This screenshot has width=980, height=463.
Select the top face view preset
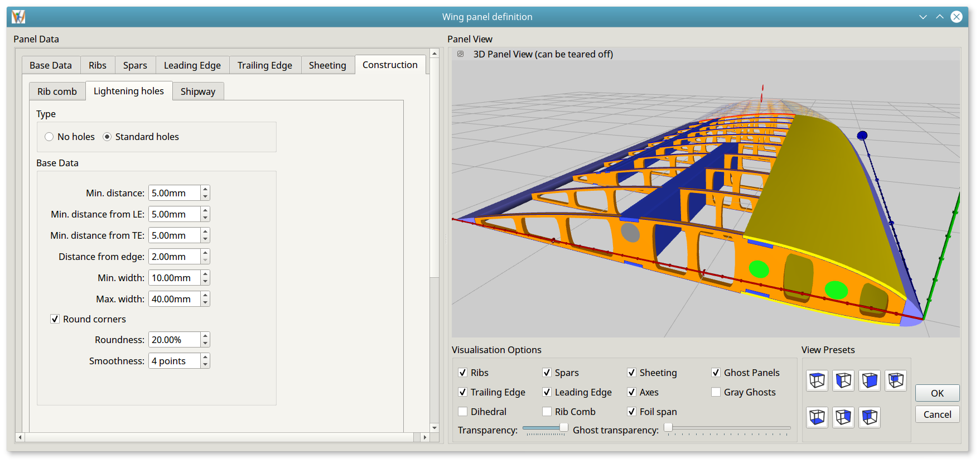click(817, 380)
